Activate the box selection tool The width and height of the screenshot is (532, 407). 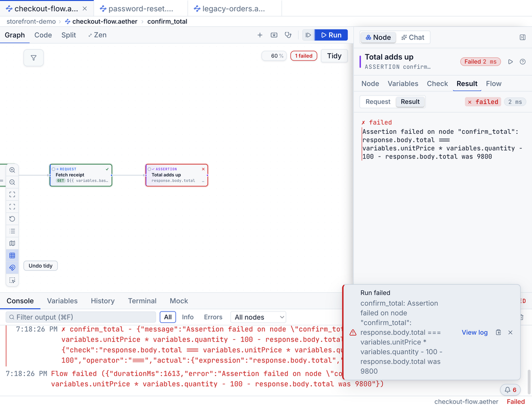(12, 280)
